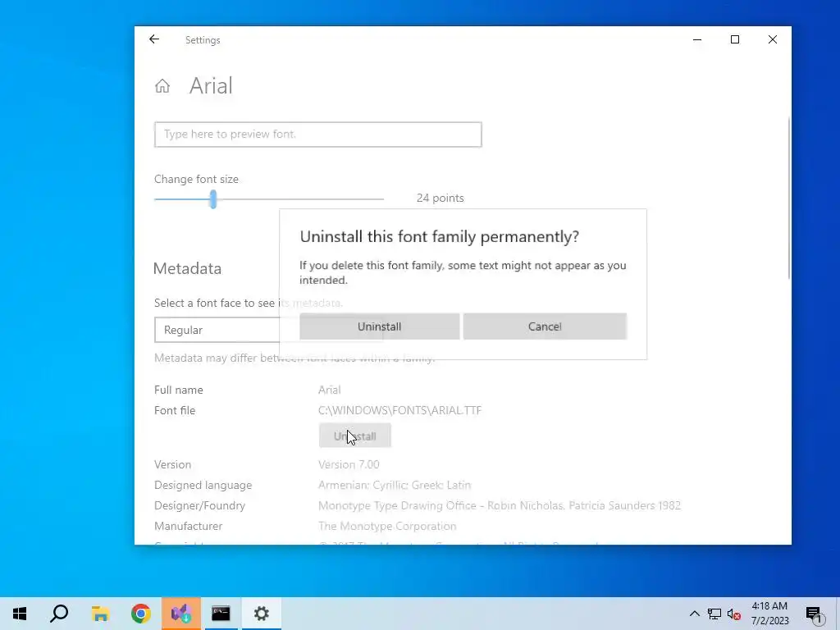Click the 24 points label
The height and width of the screenshot is (630, 840).
441,199
